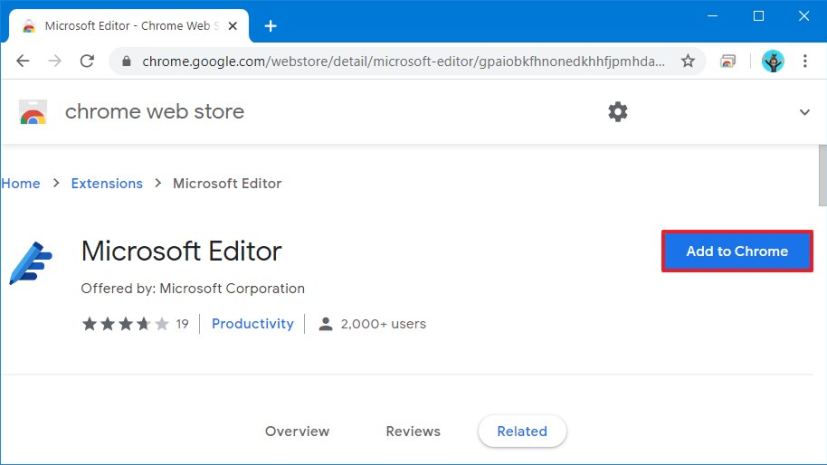
Task: Click the 2,000+ users text
Action: point(383,324)
